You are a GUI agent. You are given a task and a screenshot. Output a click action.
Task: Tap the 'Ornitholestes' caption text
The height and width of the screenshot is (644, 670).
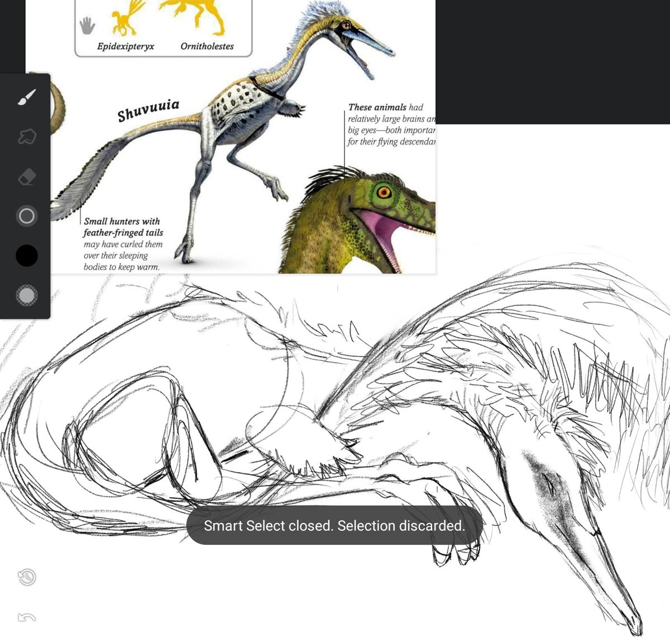207,46
